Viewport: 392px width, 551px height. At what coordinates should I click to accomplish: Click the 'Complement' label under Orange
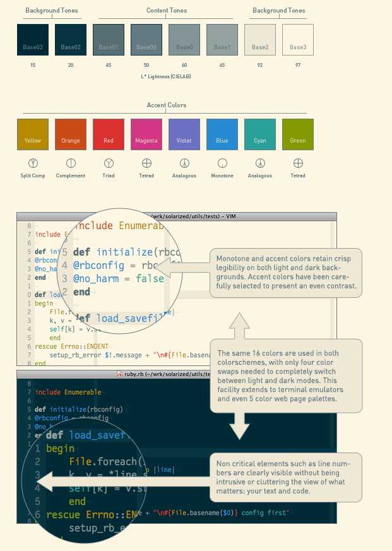coord(71,175)
